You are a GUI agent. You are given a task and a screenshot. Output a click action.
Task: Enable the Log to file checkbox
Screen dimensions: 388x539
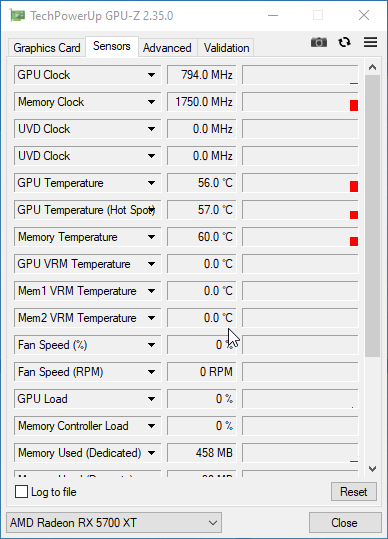(21, 492)
